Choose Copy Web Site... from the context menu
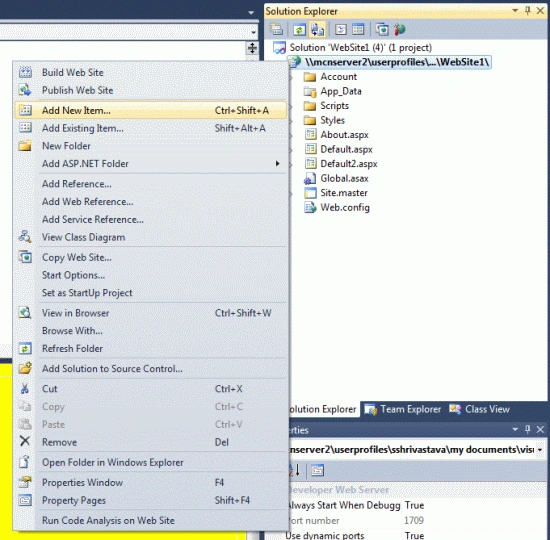The height and width of the screenshot is (540, 550). pyautogui.click(x=151, y=257)
